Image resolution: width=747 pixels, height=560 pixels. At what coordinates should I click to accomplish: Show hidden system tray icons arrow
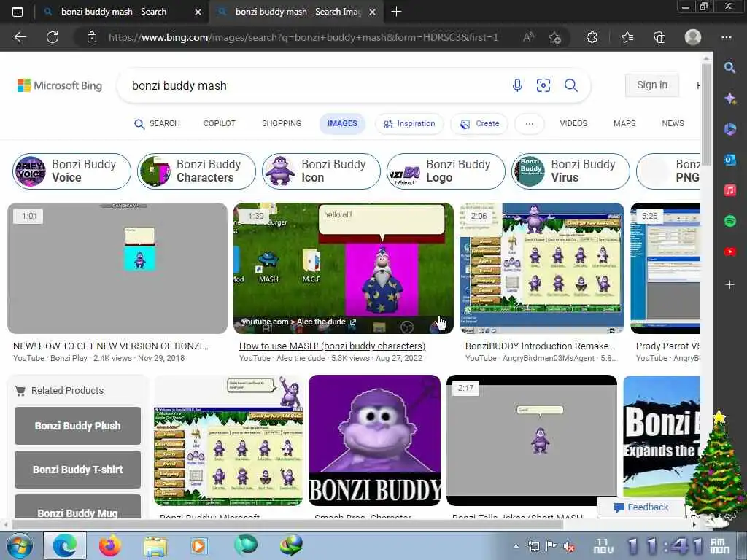(516, 546)
